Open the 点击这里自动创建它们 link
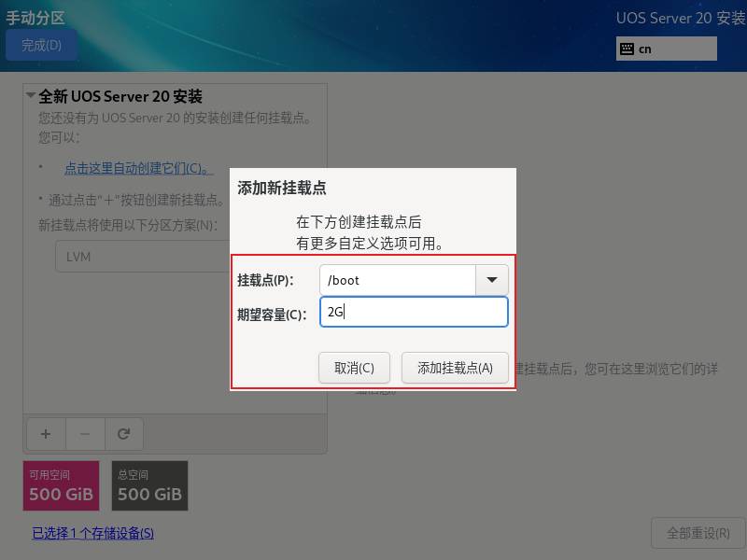Viewport: 747px width, 560px height. 138,168
